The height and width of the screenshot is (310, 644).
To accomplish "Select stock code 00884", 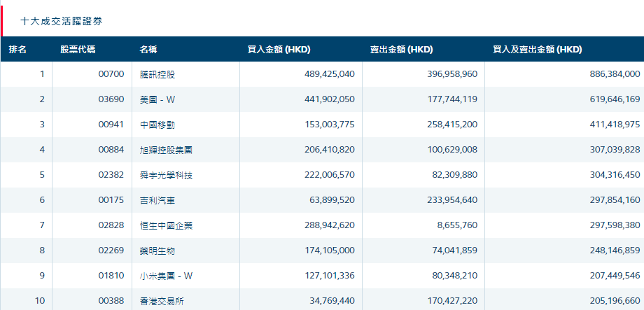I will point(111,150).
